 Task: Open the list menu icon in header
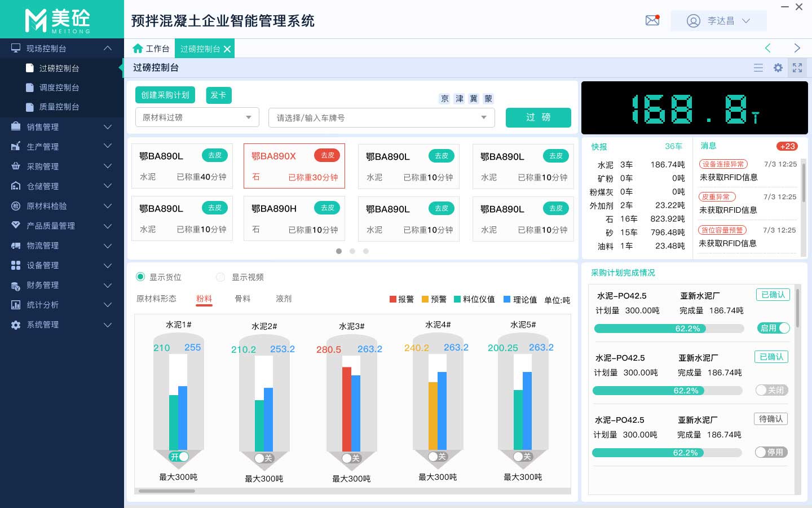pos(758,68)
